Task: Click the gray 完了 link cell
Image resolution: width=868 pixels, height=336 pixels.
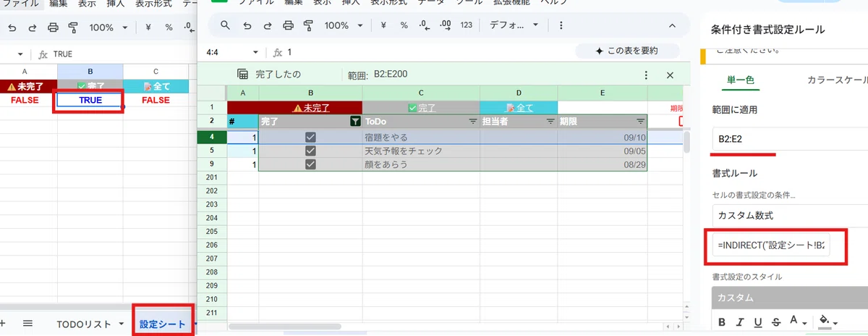Action: point(421,107)
